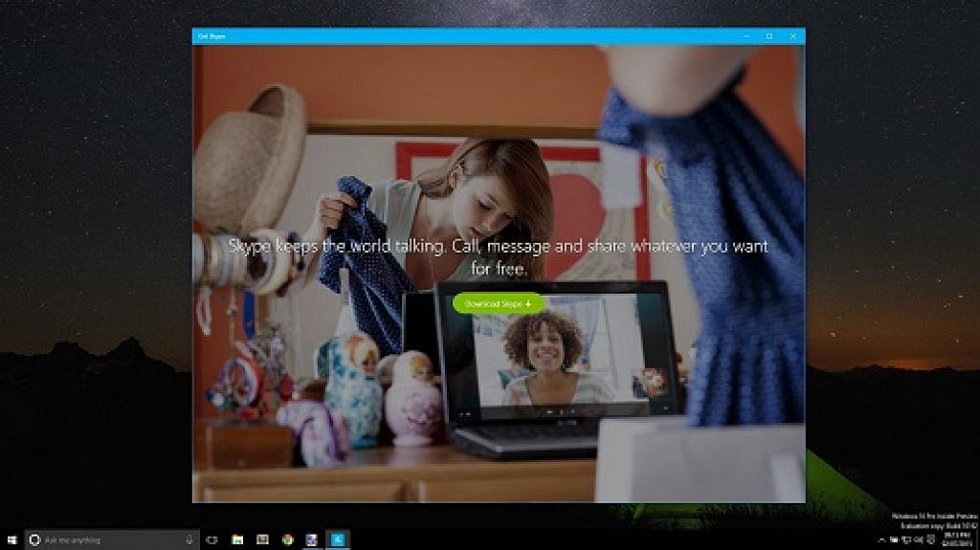Close the Get Skype window

tap(793, 36)
